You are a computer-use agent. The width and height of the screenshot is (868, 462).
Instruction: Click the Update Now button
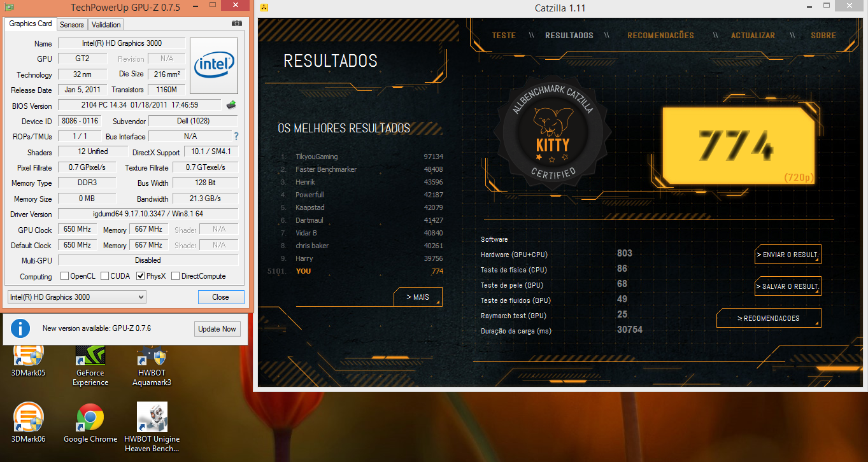pos(217,329)
